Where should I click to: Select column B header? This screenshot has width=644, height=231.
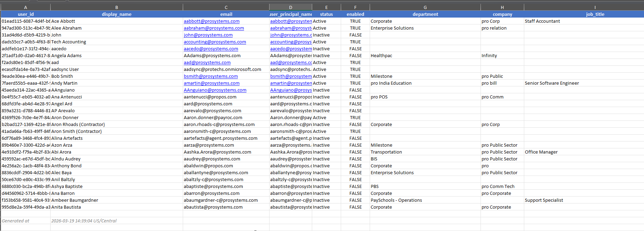(x=117, y=7)
